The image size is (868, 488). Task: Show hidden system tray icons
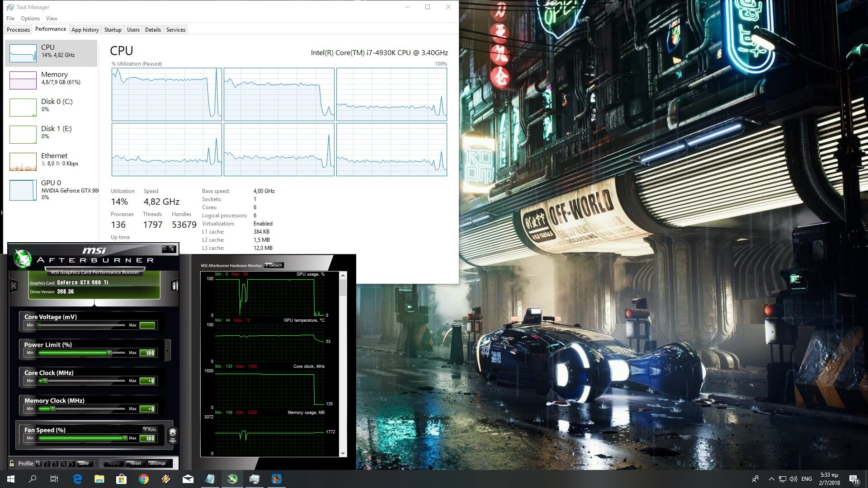coord(771,479)
